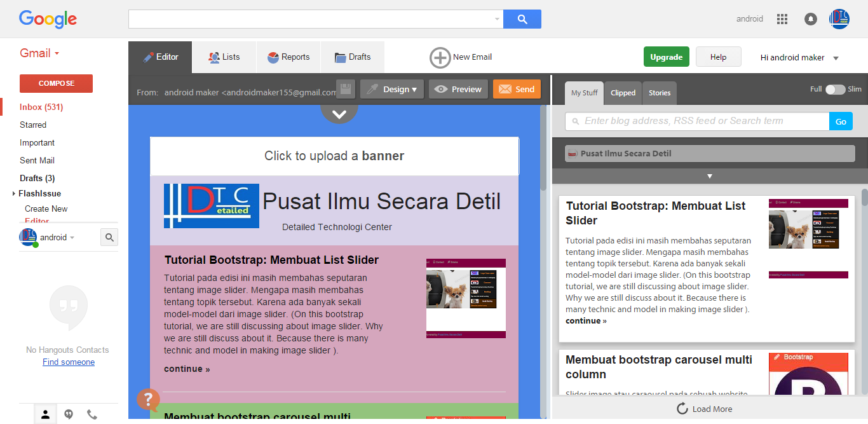This screenshot has width=868, height=424.
Task: Open Inbox (531) folder
Action: [41, 107]
